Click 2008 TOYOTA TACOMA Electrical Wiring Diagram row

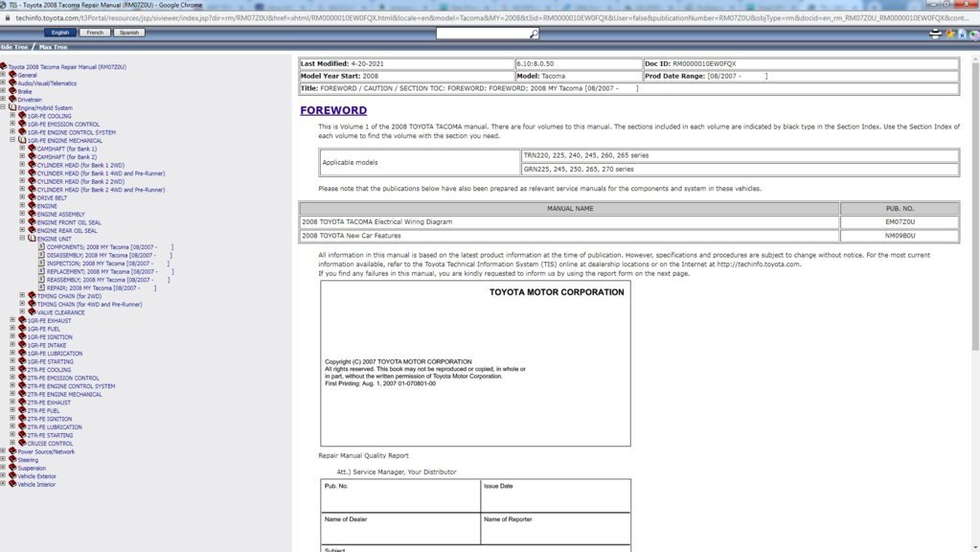628,222
